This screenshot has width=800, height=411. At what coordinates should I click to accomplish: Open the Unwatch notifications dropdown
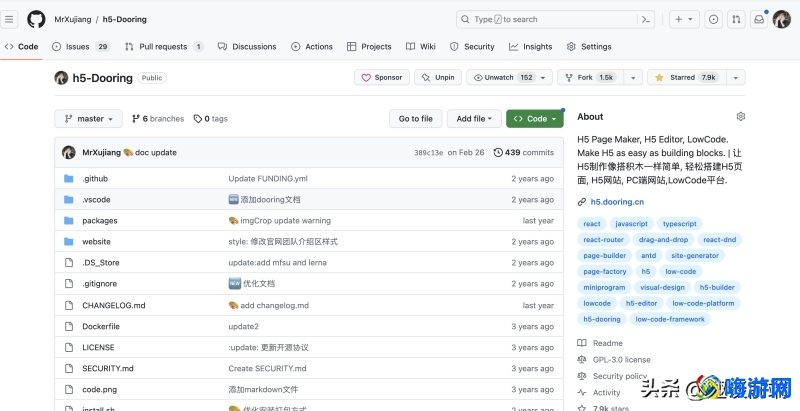(x=509, y=78)
